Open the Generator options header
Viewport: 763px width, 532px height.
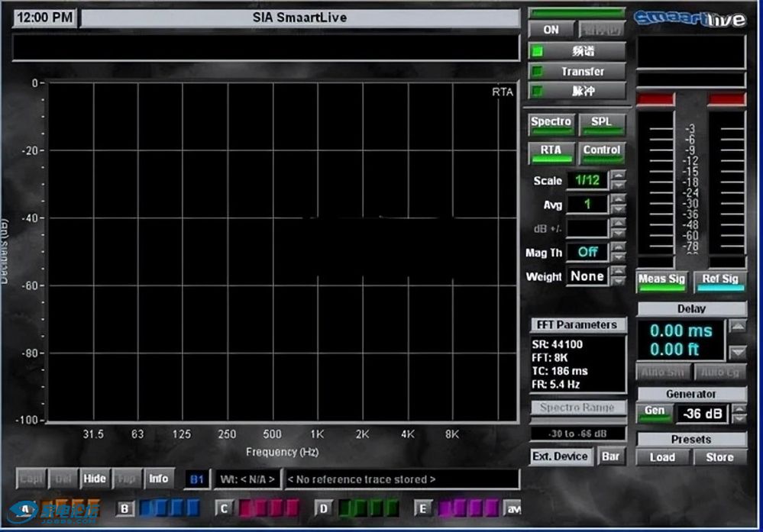(x=691, y=394)
